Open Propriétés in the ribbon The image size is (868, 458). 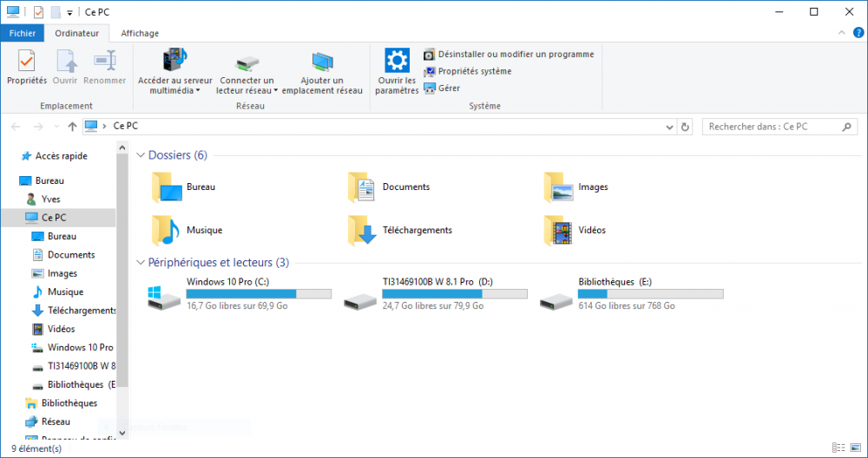27,68
